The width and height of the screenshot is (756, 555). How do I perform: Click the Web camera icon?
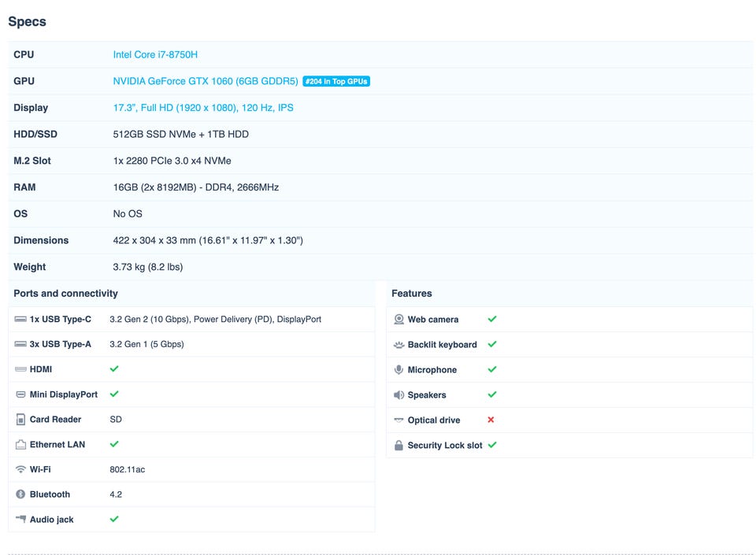coord(398,320)
